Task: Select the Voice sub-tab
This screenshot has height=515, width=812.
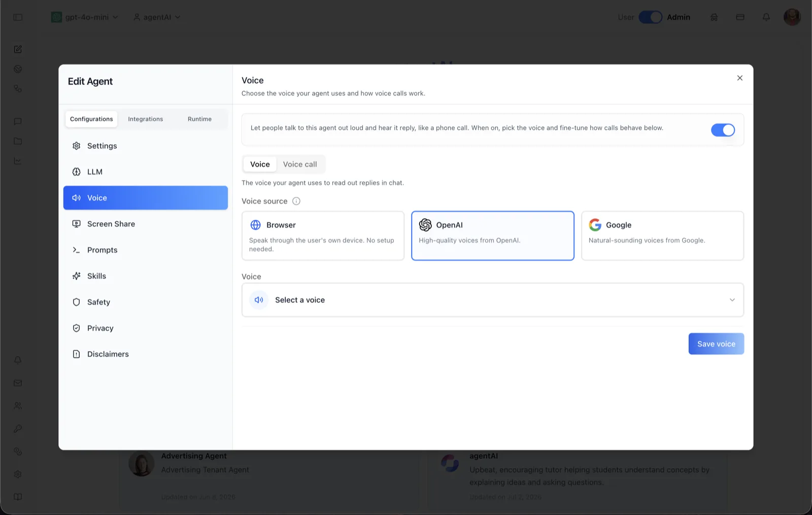Action: [x=260, y=164]
